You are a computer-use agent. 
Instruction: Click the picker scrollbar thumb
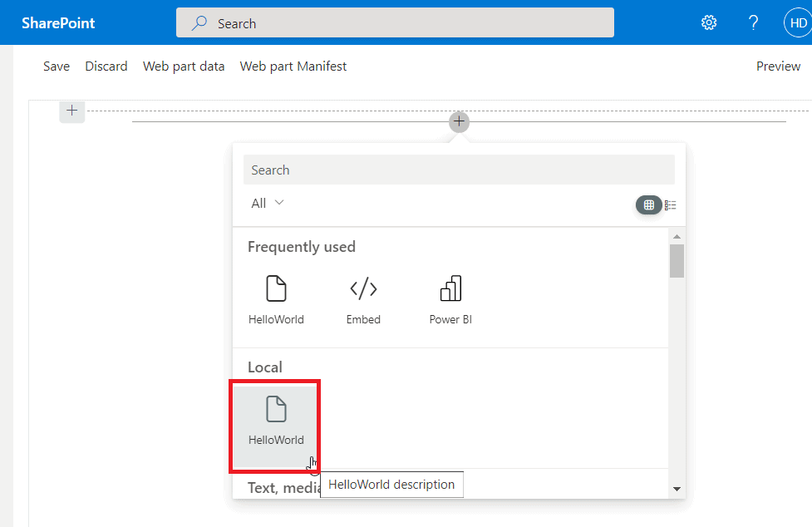677,261
